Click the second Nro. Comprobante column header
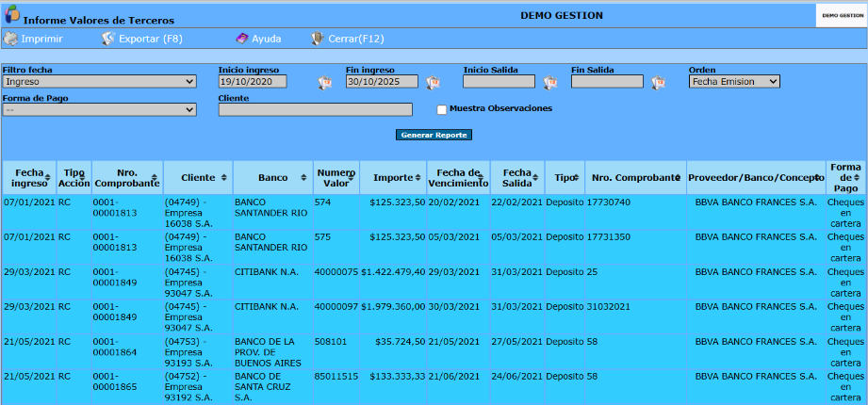The width and height of the screenshot is (868, 405). [x=635, y=178]
